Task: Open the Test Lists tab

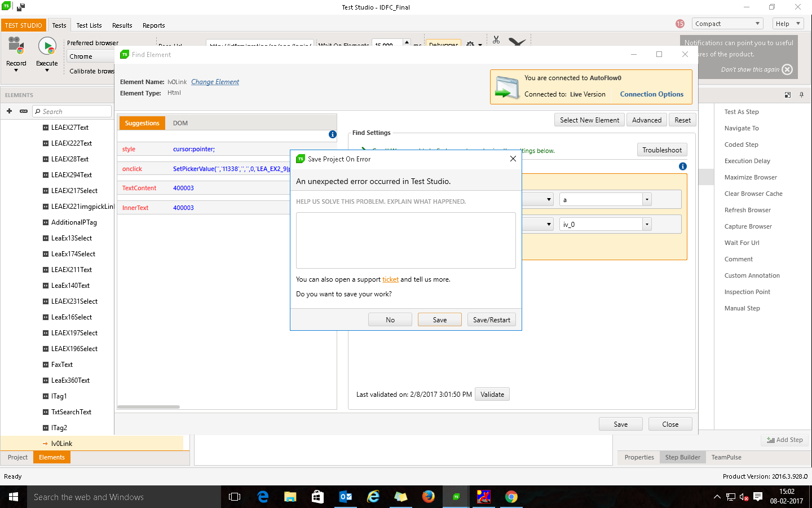Action: click(x=89, y=25)
